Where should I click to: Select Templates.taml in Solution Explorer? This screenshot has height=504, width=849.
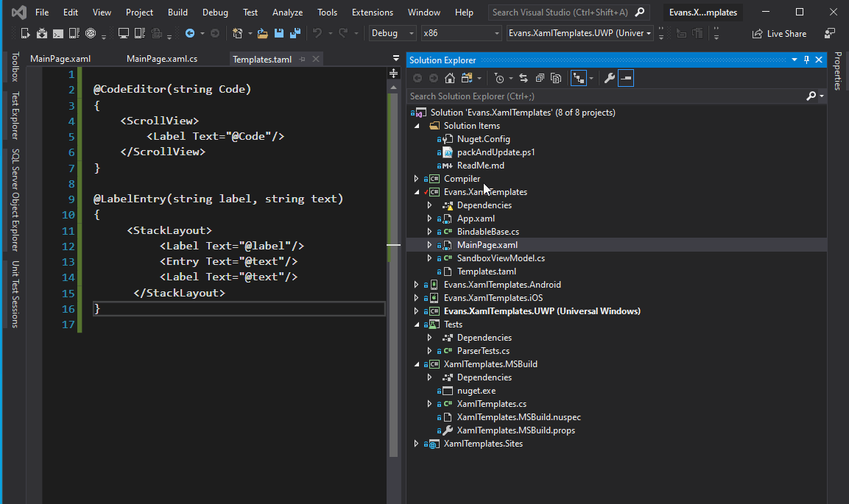[x=487, y=271]
